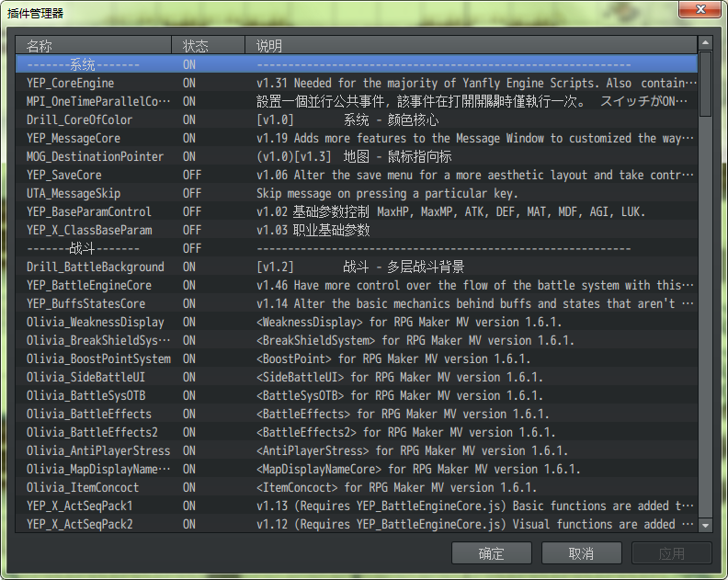Click OFF status of YEP_SaveCore
This screenshot has width=728, height=580.
192,175
